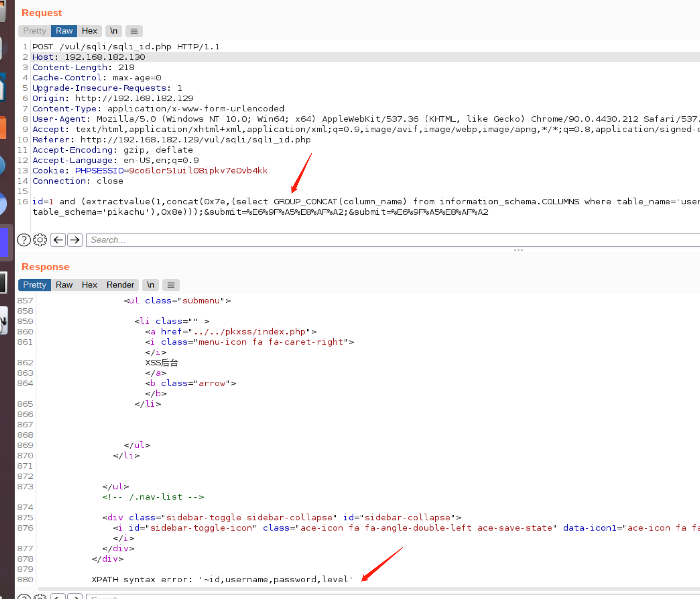Click the Host: 192.168.182.130 header line
Image resolution: width=700 pixels, height=599 pixels.
(x=89, y=57)
